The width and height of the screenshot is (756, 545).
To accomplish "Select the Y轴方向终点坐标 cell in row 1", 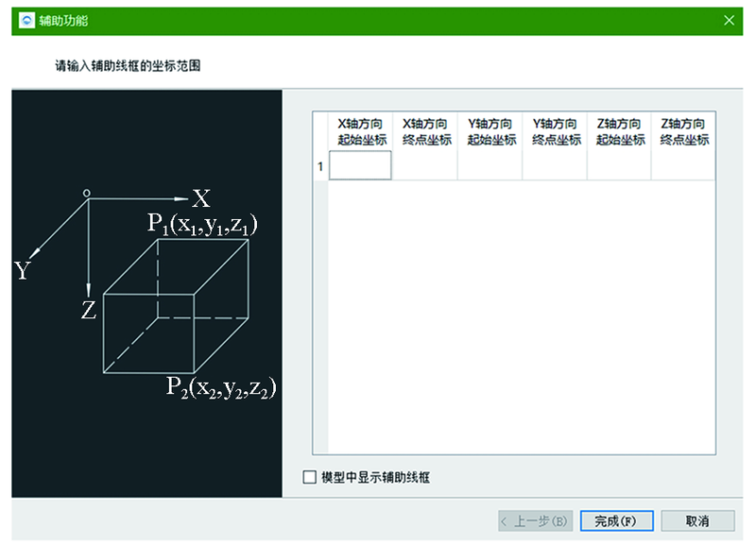I will coord(555,165).
